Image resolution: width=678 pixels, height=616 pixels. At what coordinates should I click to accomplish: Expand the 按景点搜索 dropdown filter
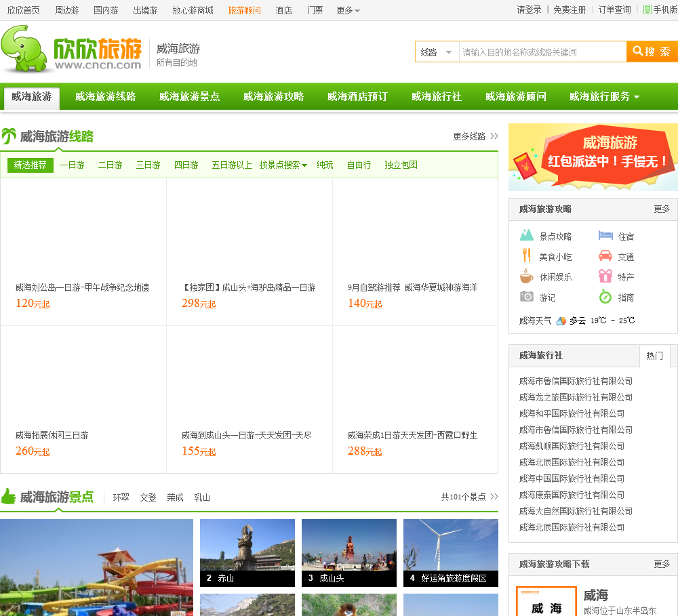pyautogui.click(x=283, y=165)
